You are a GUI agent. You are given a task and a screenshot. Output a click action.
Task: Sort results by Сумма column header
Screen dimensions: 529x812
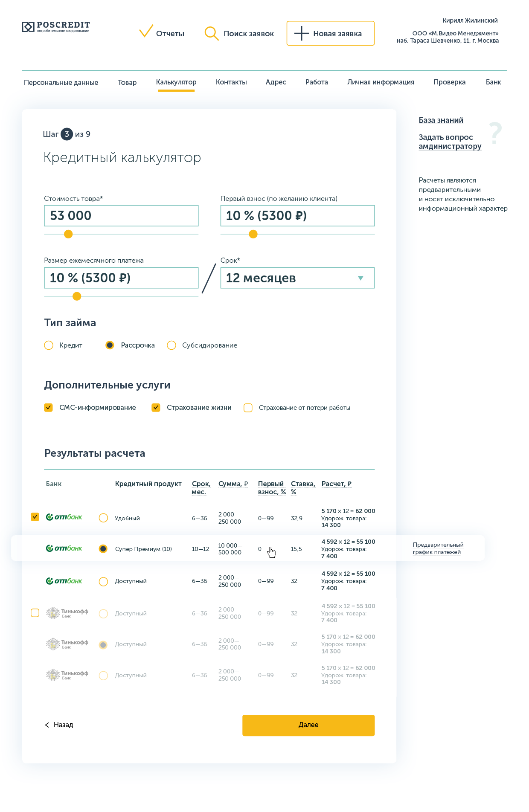pos(233,484)
